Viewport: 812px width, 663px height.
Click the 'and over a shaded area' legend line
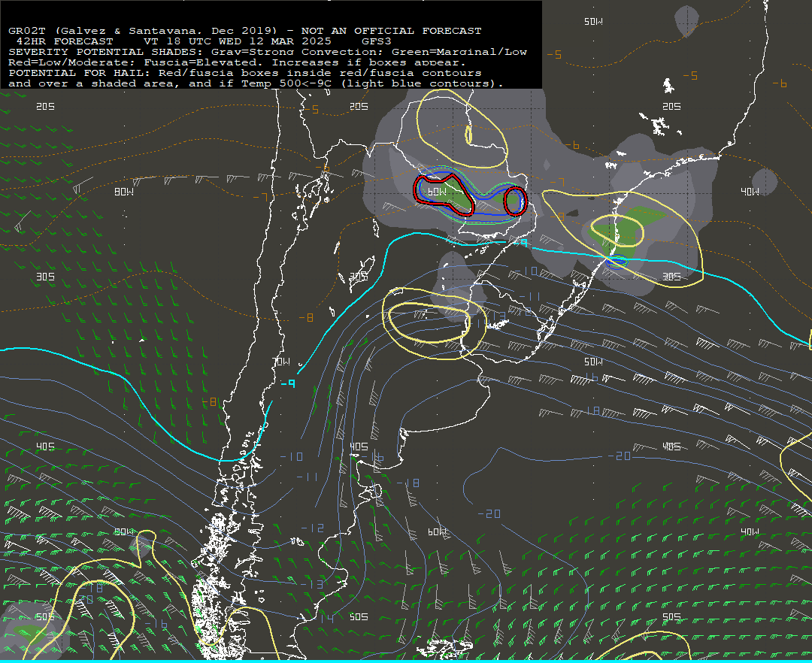[x=256, y=83]
